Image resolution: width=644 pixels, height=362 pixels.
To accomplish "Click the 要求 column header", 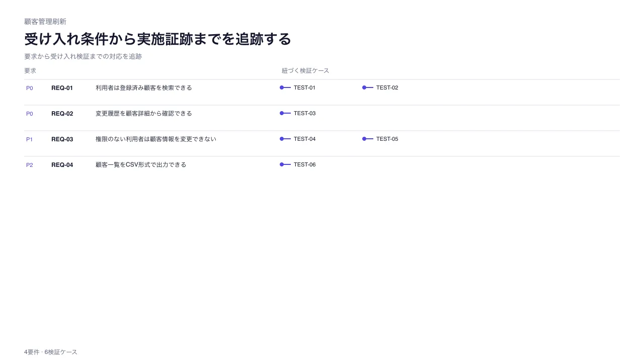I will click(30, 71).
